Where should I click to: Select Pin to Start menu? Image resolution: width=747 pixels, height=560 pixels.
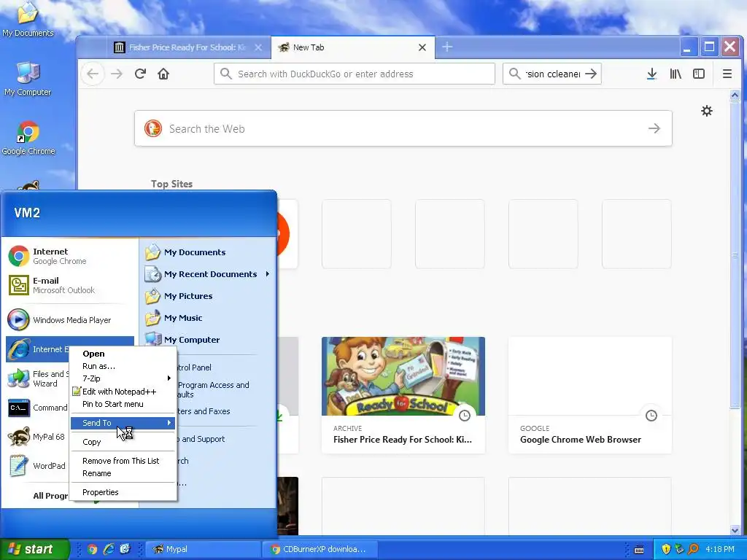click(x=123, y=404)
